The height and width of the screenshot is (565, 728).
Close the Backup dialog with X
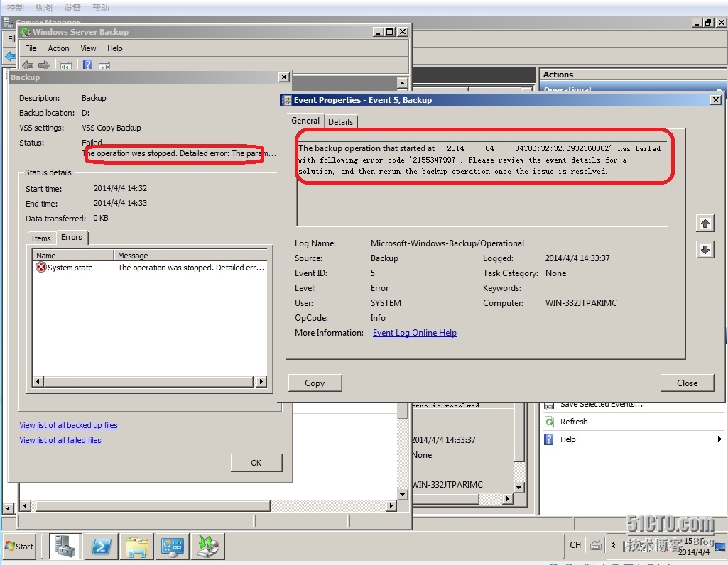[x=284, y=77]
